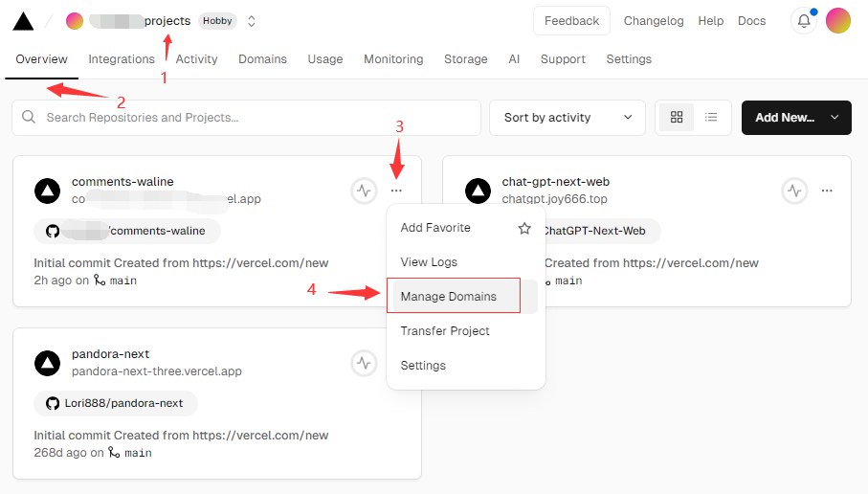The height and width of the screenshot is (494, 868).
Task: Click the Vercel triangle logo
Action: click(23, 21)
